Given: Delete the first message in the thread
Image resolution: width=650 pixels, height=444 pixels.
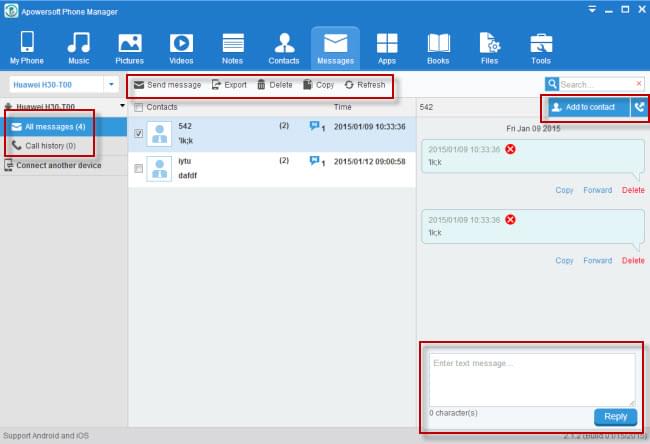Looking at the screenshot, I should point(633,190).
